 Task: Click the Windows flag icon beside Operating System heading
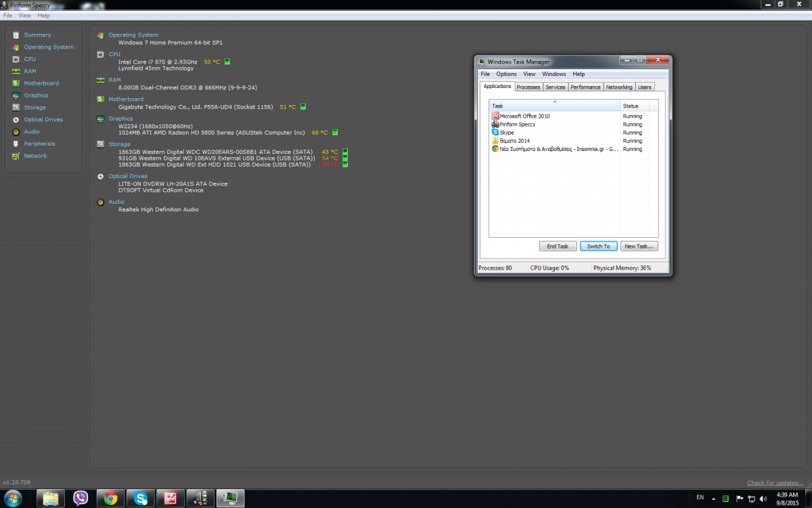point(100,35)
